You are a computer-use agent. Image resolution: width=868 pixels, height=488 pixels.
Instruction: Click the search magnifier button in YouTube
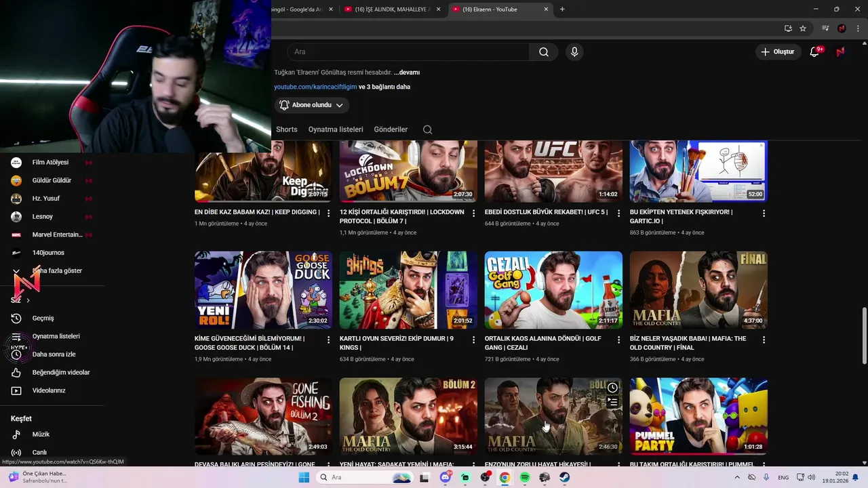[x=544, y=52]
